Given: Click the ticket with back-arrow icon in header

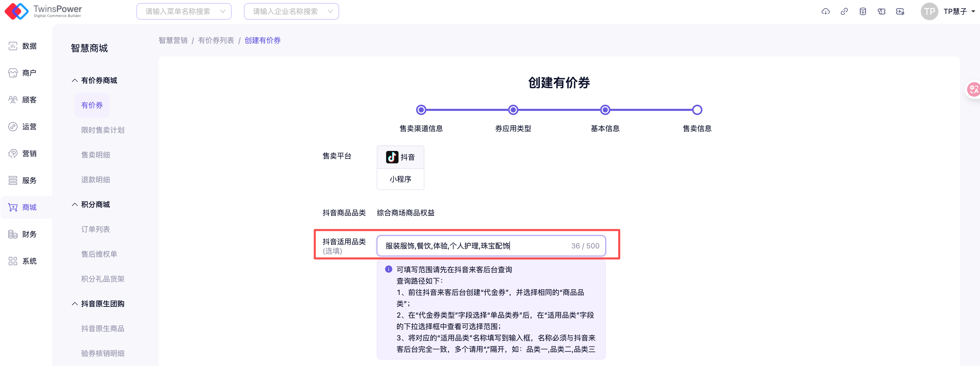Looking at the screenshot, I should coord(900,11).
